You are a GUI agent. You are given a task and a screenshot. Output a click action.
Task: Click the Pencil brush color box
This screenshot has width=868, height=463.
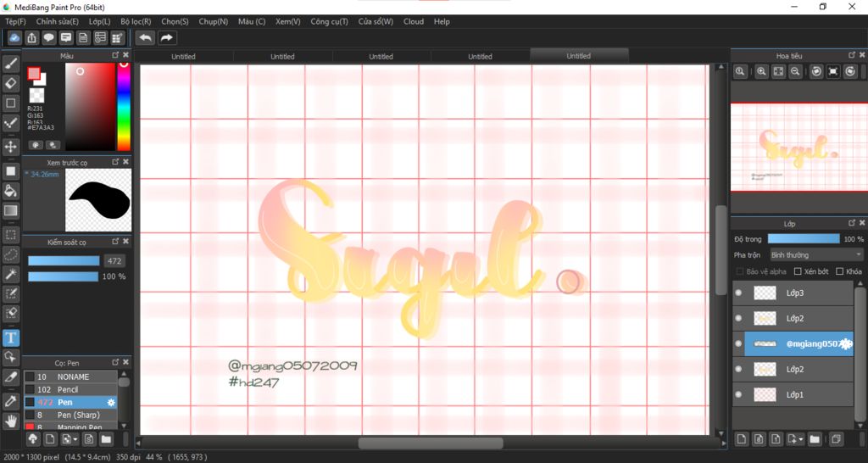pos(30,389)
